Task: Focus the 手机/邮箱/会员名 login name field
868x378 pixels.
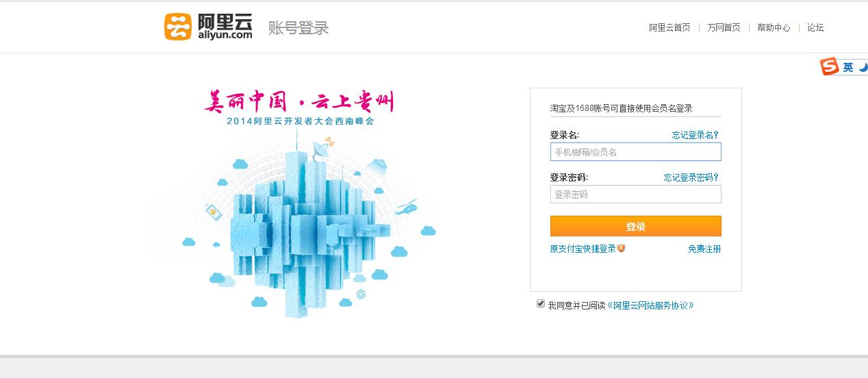Action: pyautogui.click(x=635, y=152)
